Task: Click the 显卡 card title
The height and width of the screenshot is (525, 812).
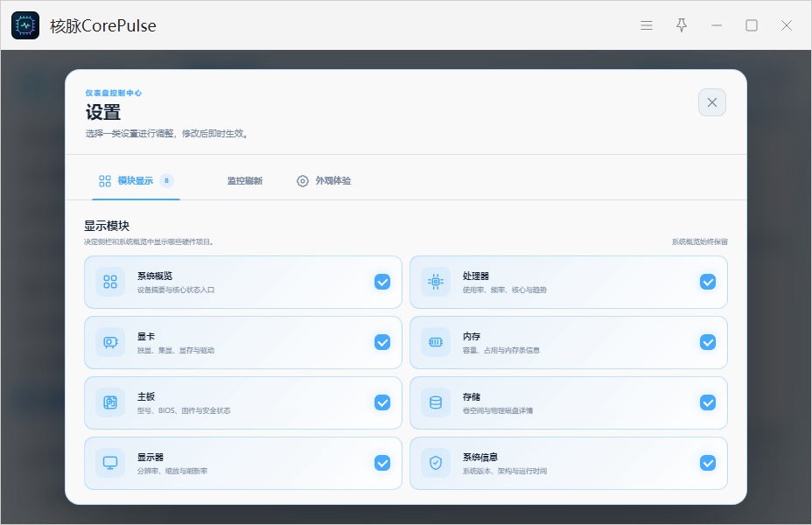Action: click(146, 337)
